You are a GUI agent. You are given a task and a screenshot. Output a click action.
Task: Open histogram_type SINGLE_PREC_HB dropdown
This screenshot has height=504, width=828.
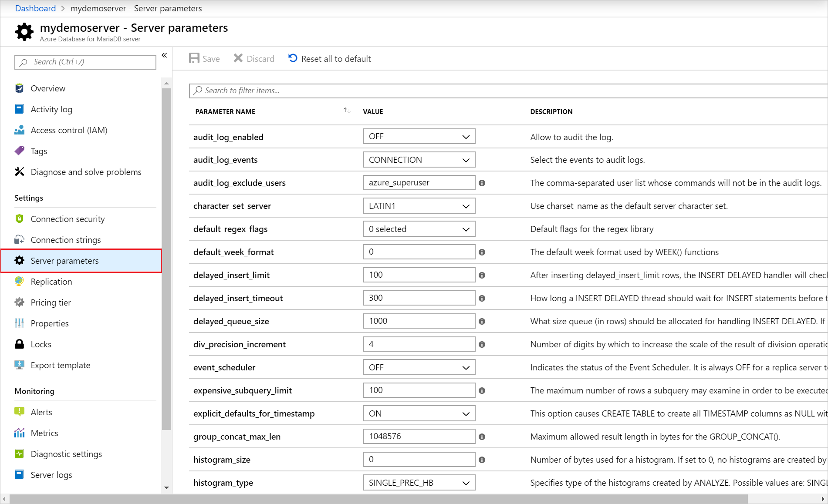point(419,483)
